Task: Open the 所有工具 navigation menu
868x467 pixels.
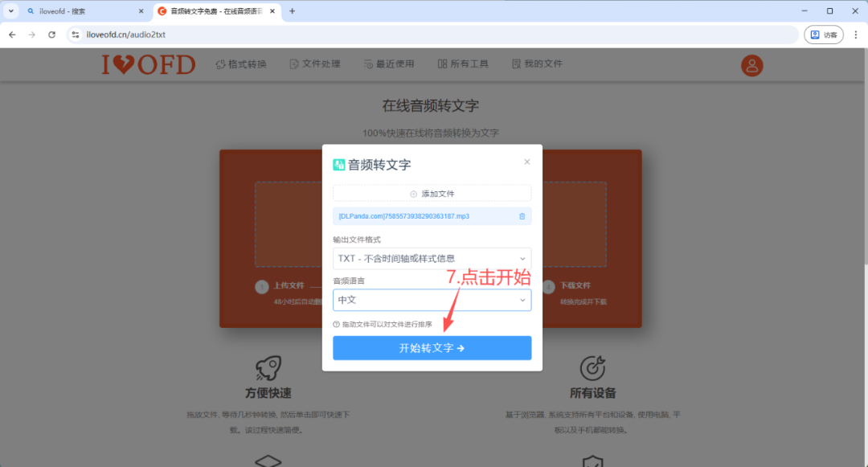Action: 462,63
